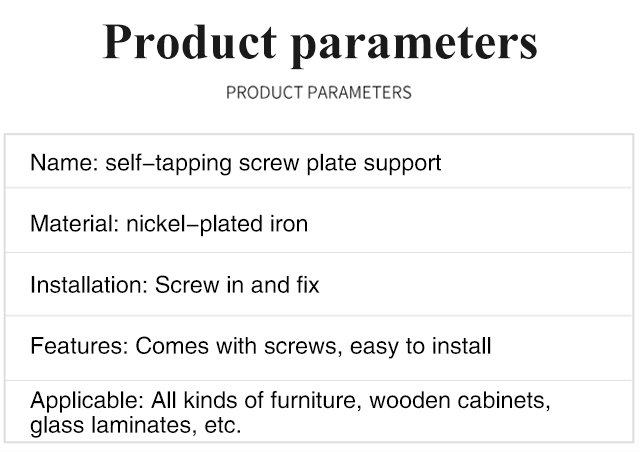Select the "Material:" label
The height and width of the screenshot is (471, 640).
pyautogui.click(x=74, y=224)
